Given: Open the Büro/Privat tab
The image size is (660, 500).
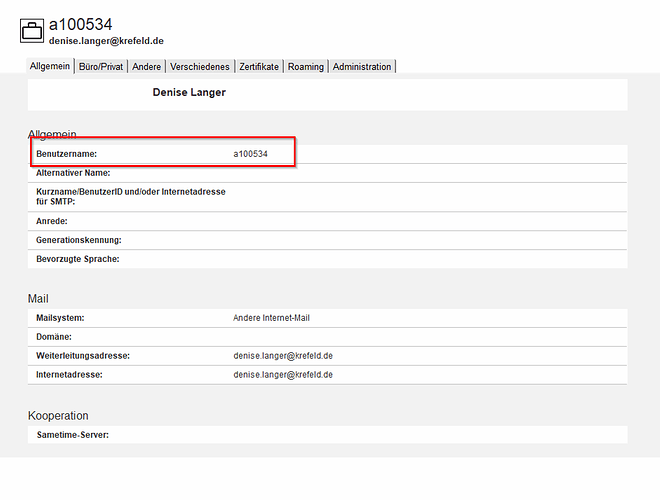Looking at the screenshot, I should 100,67.
